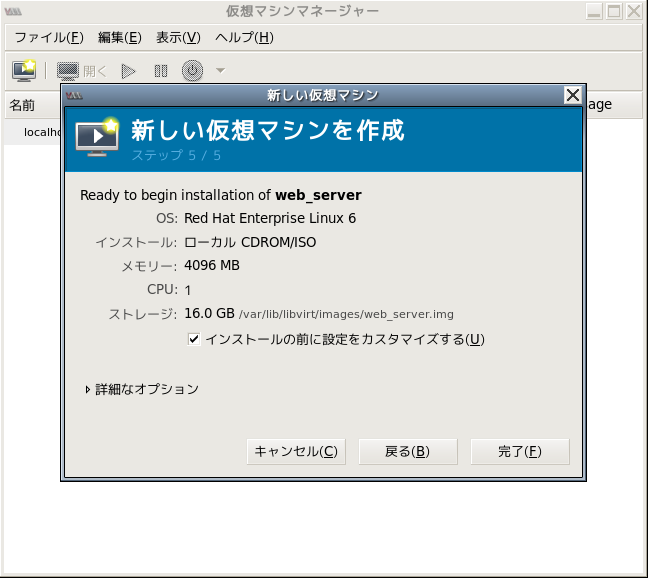Viewport: 648px width, 578px height.
Task: Maximize the 仮想マシンマネージャー window
Action: pos(614,11)
